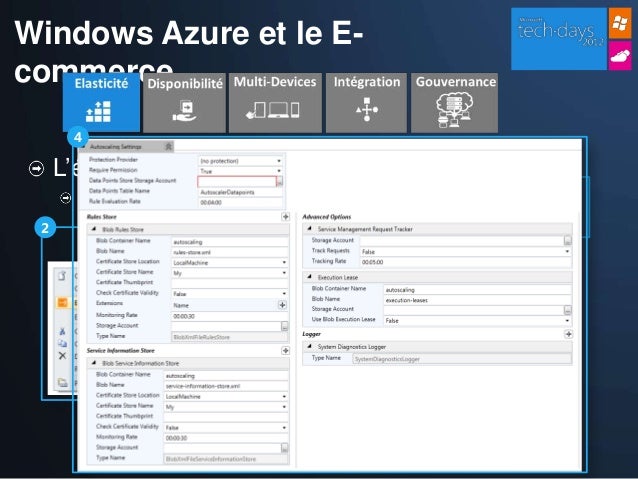The image size is (638, 479).
Task: Open Check Certificate Validity dropdown in Blob Rules Store
Action: pyautogui.click(x=284, y=293)
